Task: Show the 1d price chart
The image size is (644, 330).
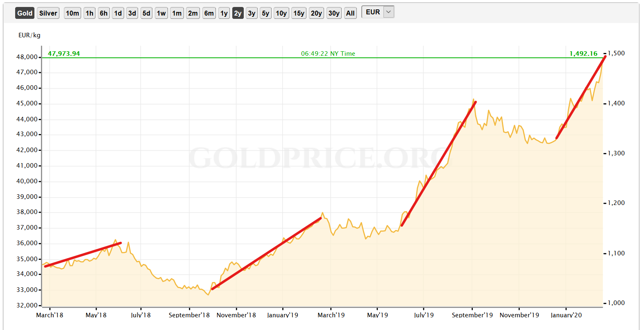Action: tap(118, 13)
